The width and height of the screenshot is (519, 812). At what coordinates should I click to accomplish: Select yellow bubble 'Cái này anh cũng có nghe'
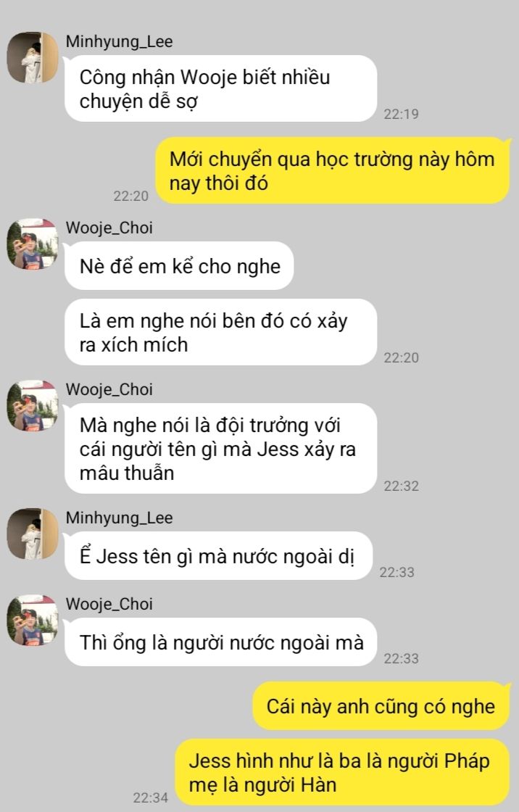pos(381,706)
